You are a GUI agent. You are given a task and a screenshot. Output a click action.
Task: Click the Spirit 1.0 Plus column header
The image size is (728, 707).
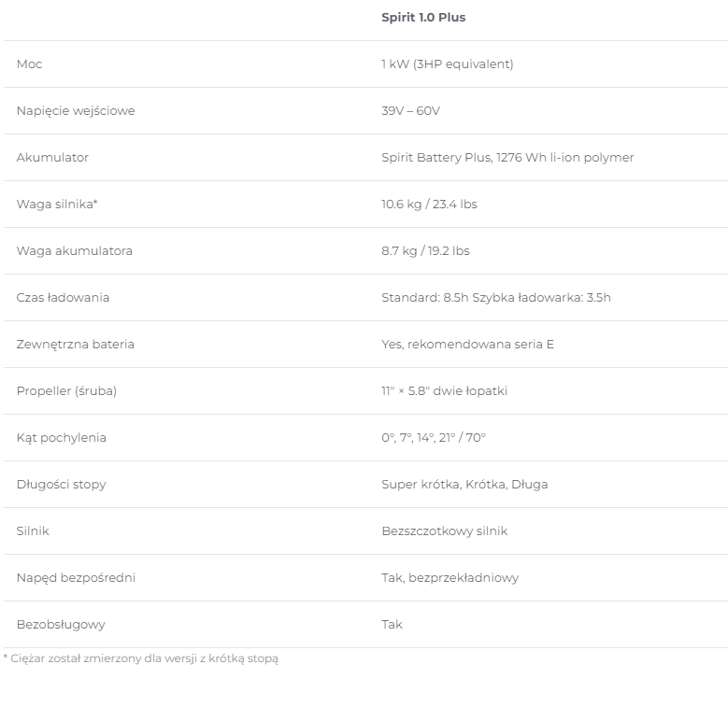(x=423, y=18)
